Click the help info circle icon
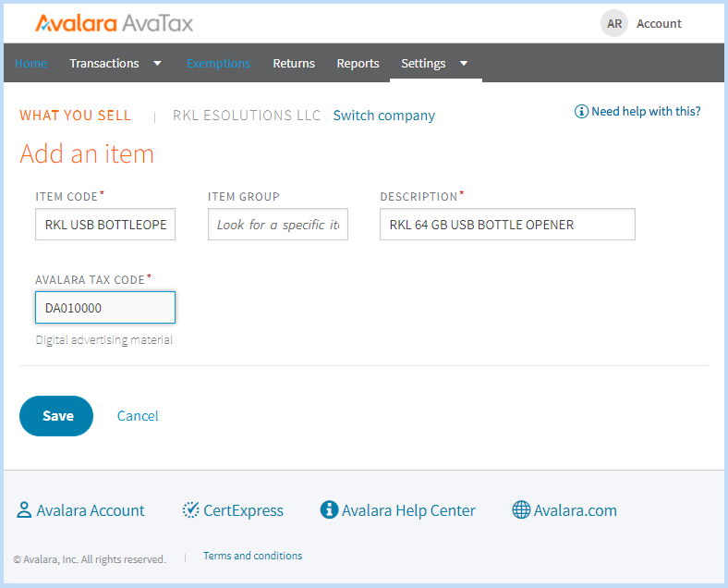 pyautogui.click(x=581, y=112)
